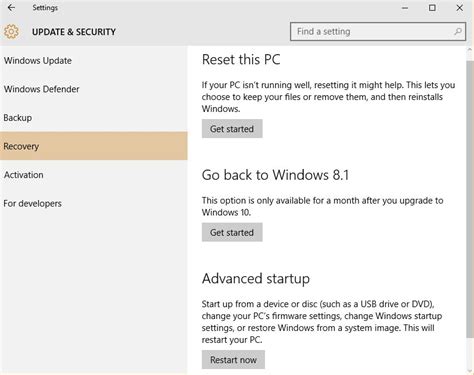Maximize the Settings window

pos(432,8)
